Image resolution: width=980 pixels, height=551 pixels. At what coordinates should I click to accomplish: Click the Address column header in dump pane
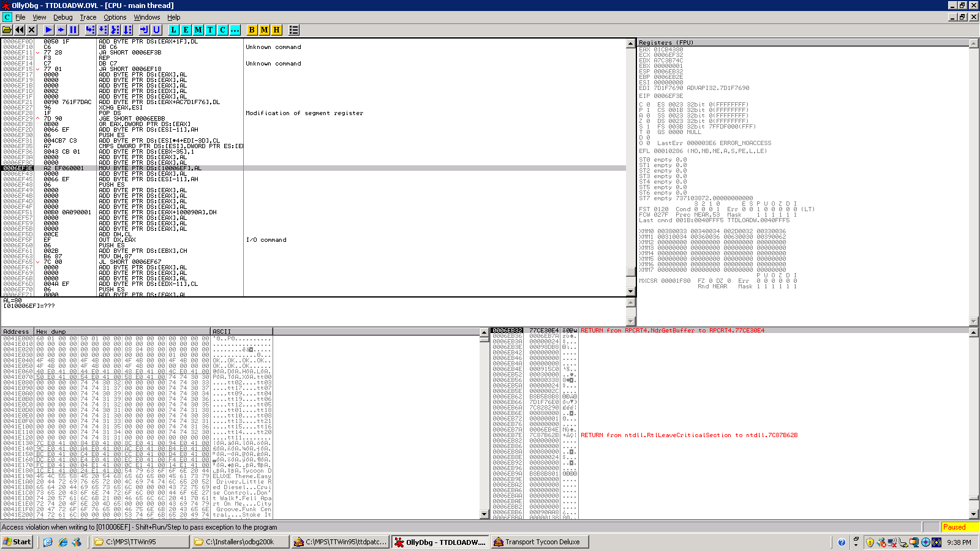click(x=17, y=331)
